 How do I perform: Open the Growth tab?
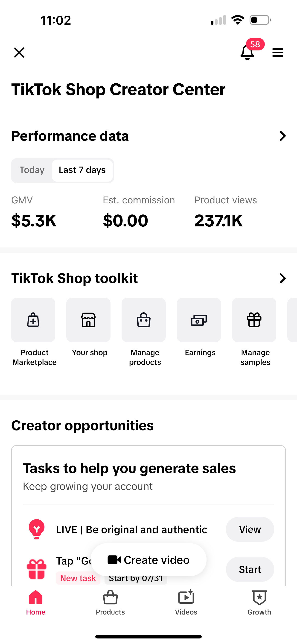tap(259, 603)
